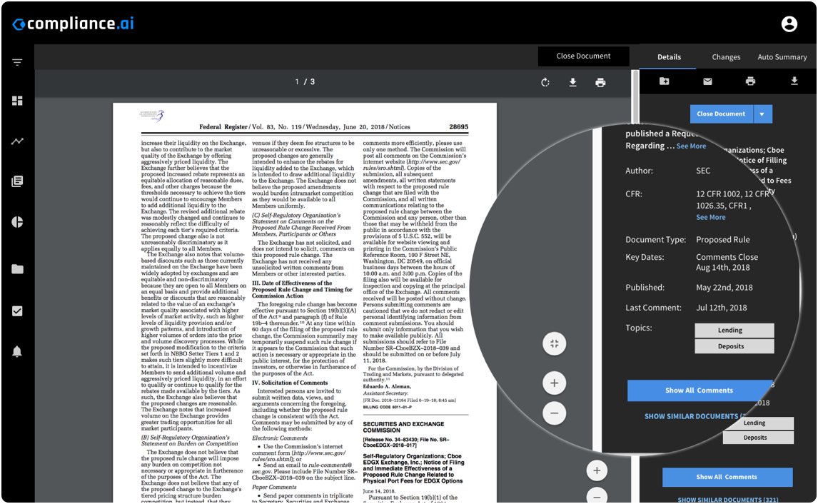The height and width of the screenshot is (504, 818).
Task: Zoom out using magnified minus circle button
Action: 554,413
